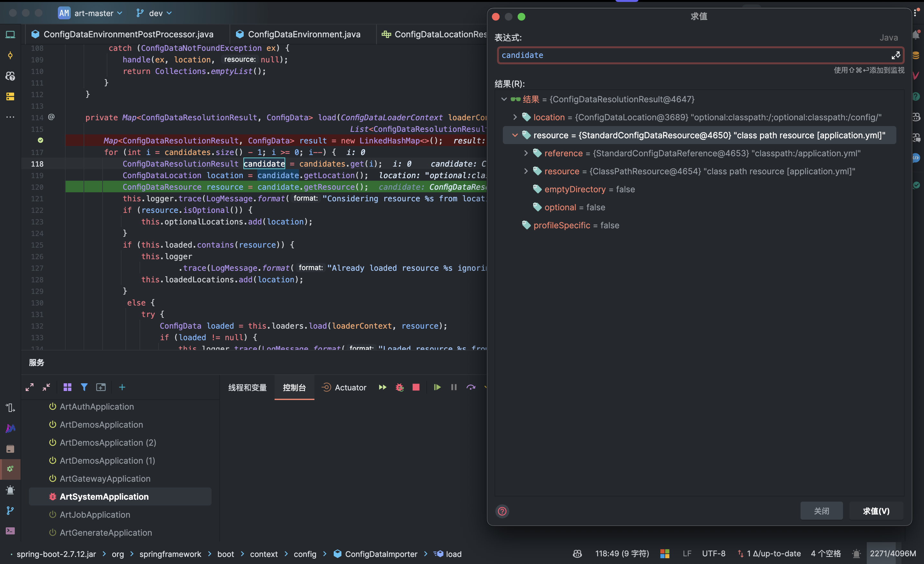Collapse the resource StandardConfigDataResource node

click(x=515, y=135)
